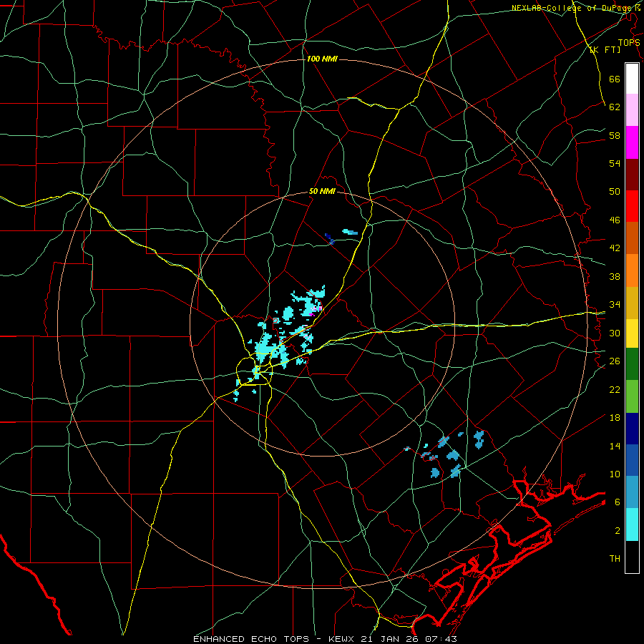Pick the bright yellow legend swatch

632,333
